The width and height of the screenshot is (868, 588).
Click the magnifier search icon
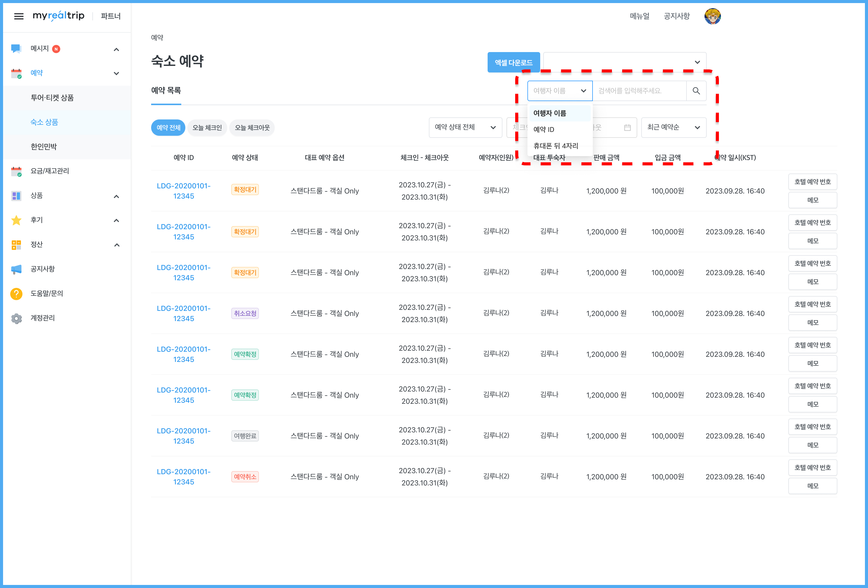click(696, 91)
